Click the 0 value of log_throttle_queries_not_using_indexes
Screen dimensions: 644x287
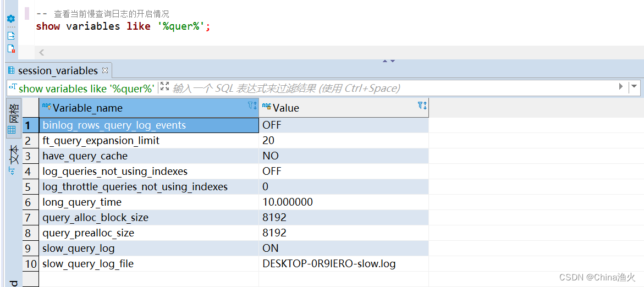coord(265,187)
